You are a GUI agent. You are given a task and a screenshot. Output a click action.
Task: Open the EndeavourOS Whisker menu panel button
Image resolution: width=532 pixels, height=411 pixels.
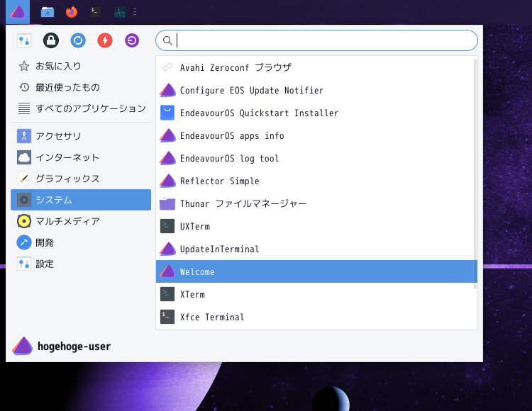(x=18, y=12)
